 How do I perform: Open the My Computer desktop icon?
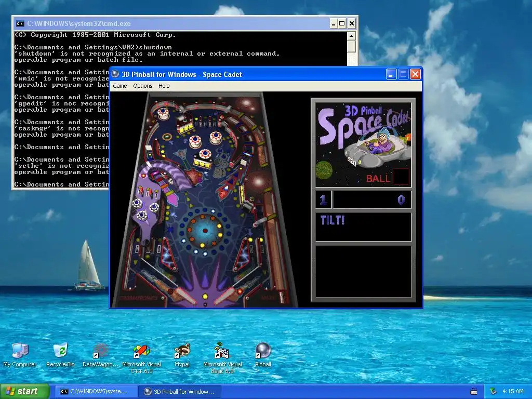tap(20, 355)
